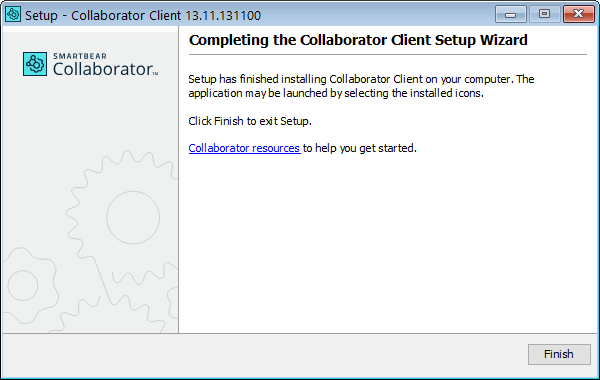Click the Collaborator icon in the title bar
600x380 pixels.
pos(13,15)
